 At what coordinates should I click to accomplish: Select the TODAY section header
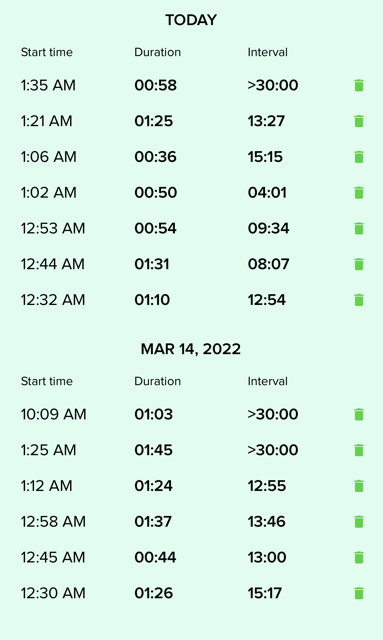[x=191, y=20]
